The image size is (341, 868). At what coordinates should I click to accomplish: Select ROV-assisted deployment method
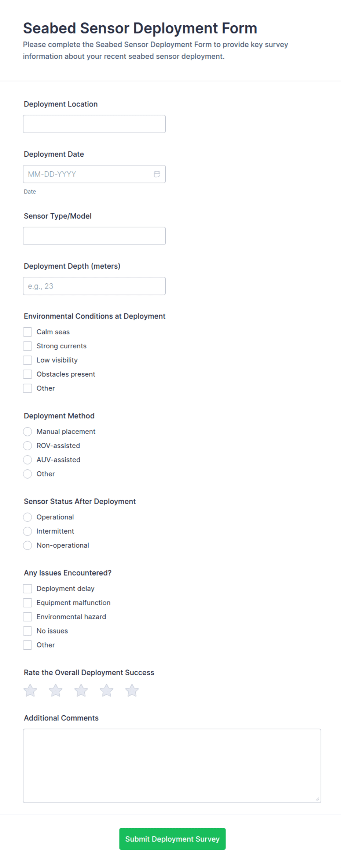tap(27, 446)
